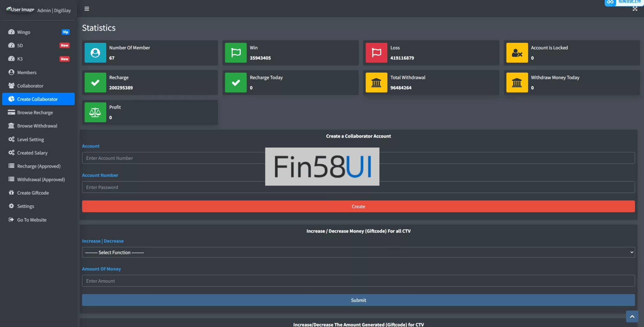Open Create Giftcode menu item

pyautogui.click(x=33, y=193)
